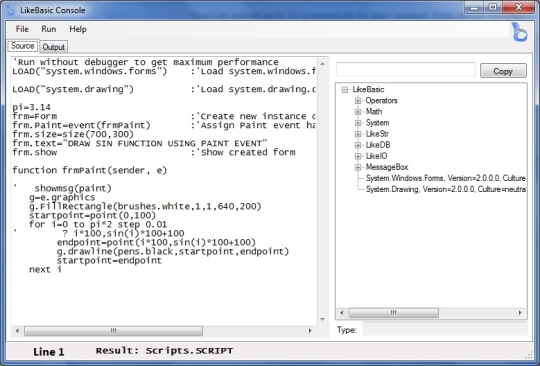Minimize the LikeBasic Console window
Viewport: 540px width, 366px height.
click(x=474, y=7)
